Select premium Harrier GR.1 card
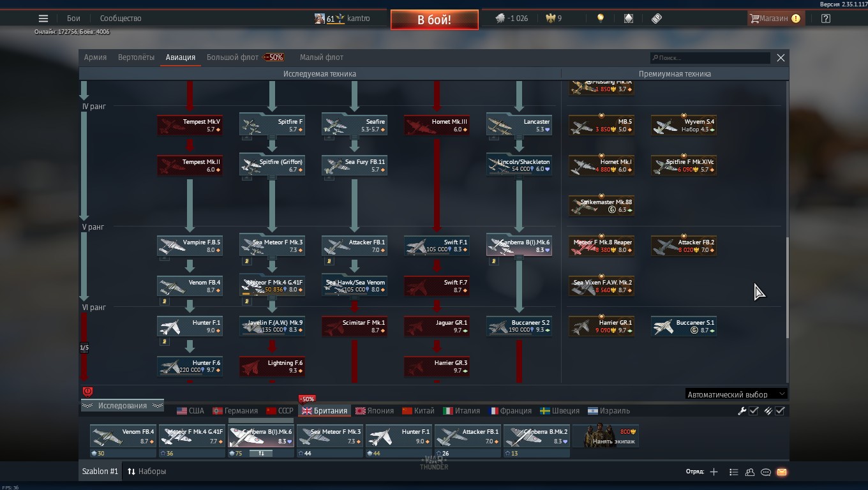The image size is (868, 490). click(x=601, y=326)
